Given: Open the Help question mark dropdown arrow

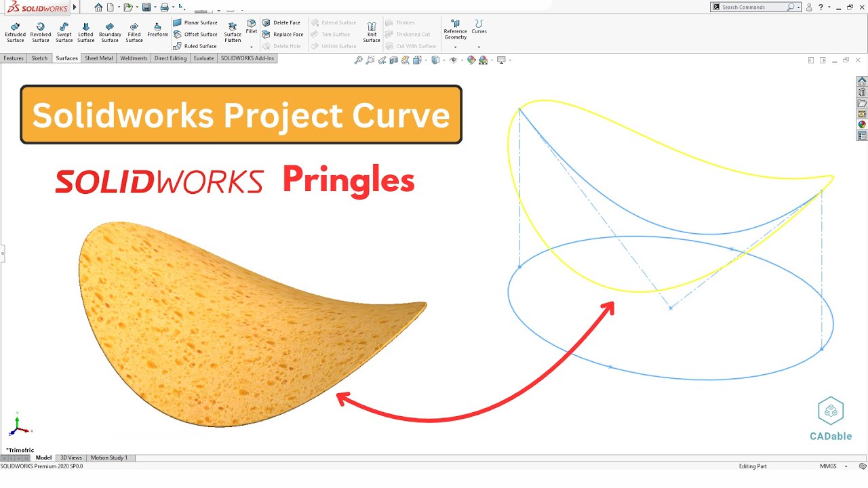Looking at the screenshot, I should click(828, 7).
